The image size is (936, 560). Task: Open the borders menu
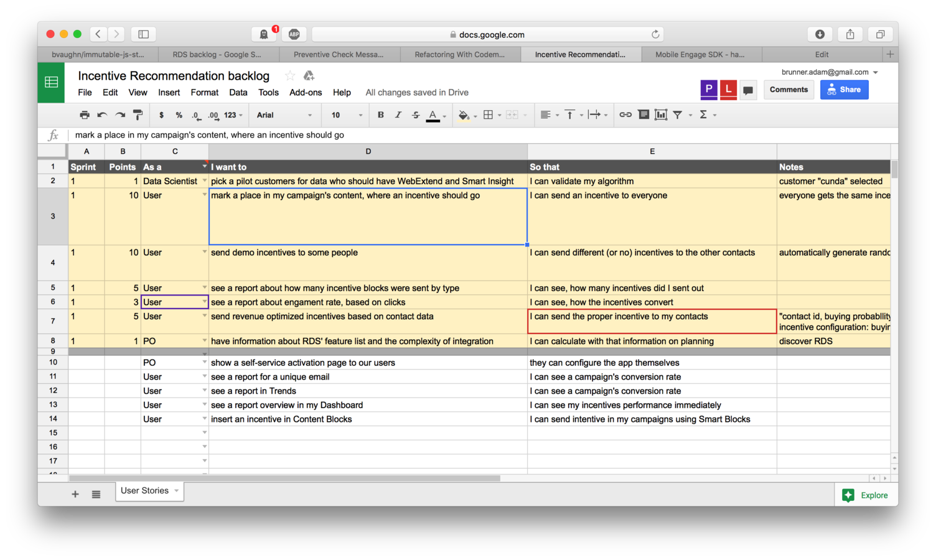(491, 115)
